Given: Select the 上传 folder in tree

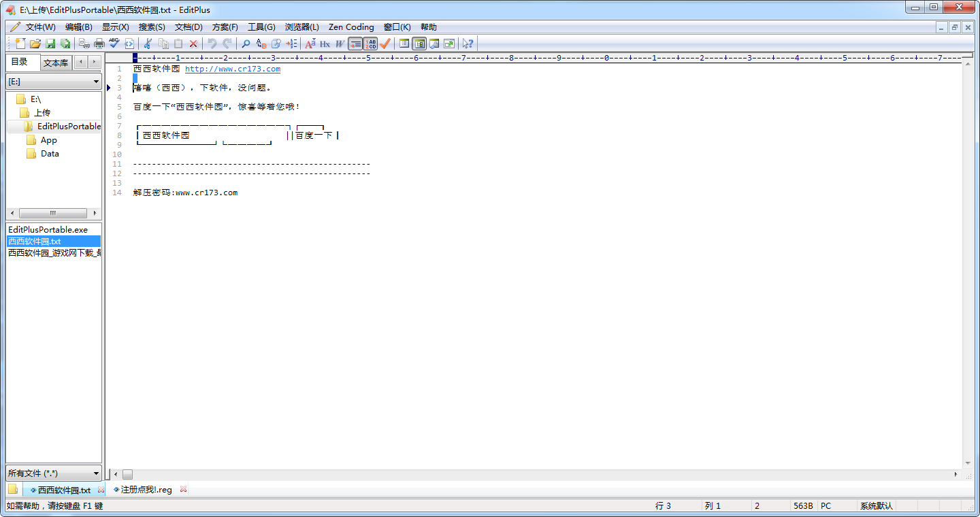Looking at the screenshot, I should coord(42,113).
